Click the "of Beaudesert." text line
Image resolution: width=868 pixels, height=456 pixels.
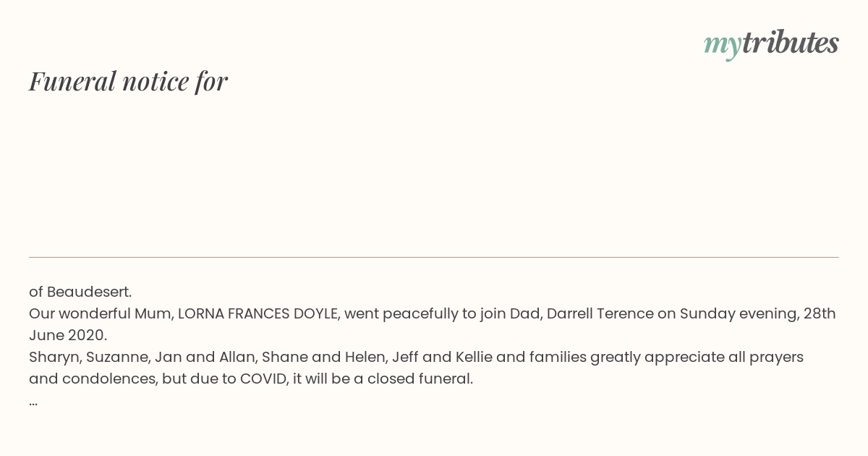pyautogui.click(x=80, y=292)
